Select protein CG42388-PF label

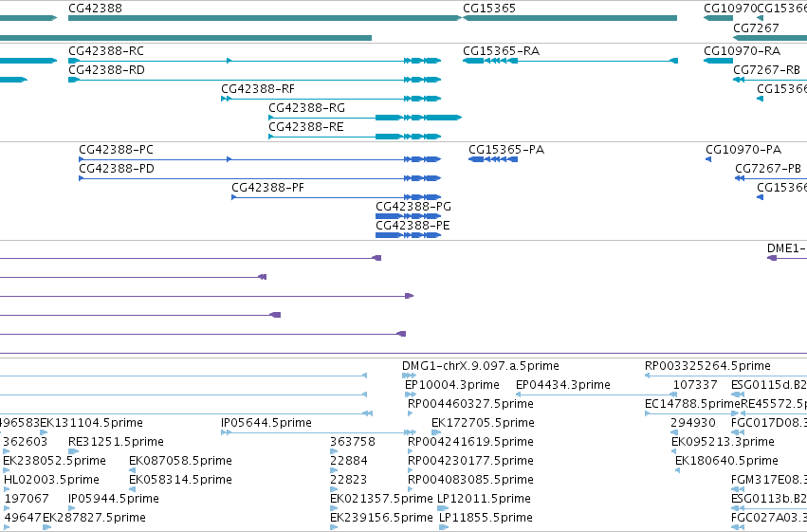coord(267,188)
